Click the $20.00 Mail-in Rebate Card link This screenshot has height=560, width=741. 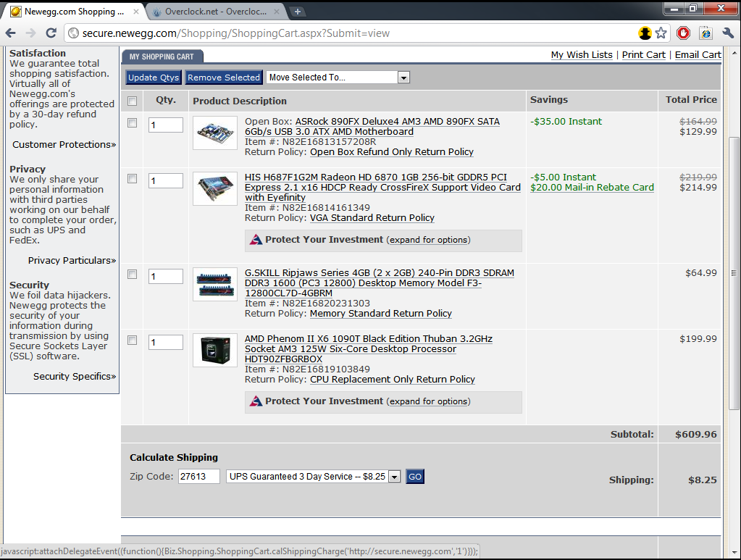click(x=592, y=188)
